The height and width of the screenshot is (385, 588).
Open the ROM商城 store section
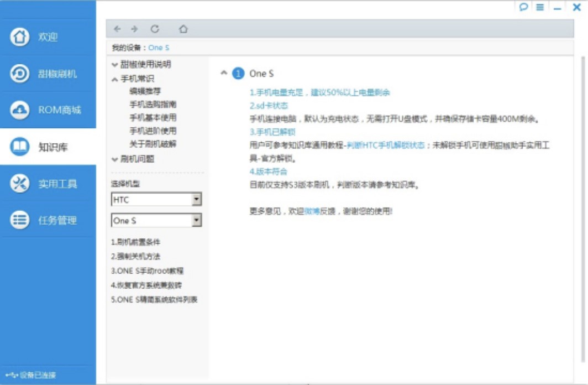48,110
